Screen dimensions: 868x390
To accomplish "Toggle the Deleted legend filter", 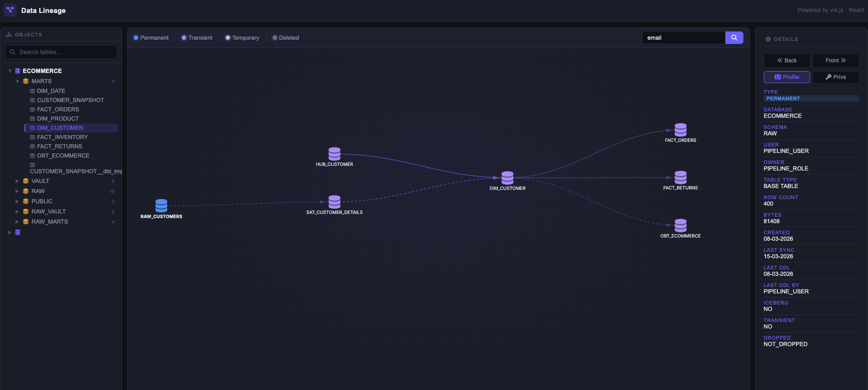I will 286,38.
